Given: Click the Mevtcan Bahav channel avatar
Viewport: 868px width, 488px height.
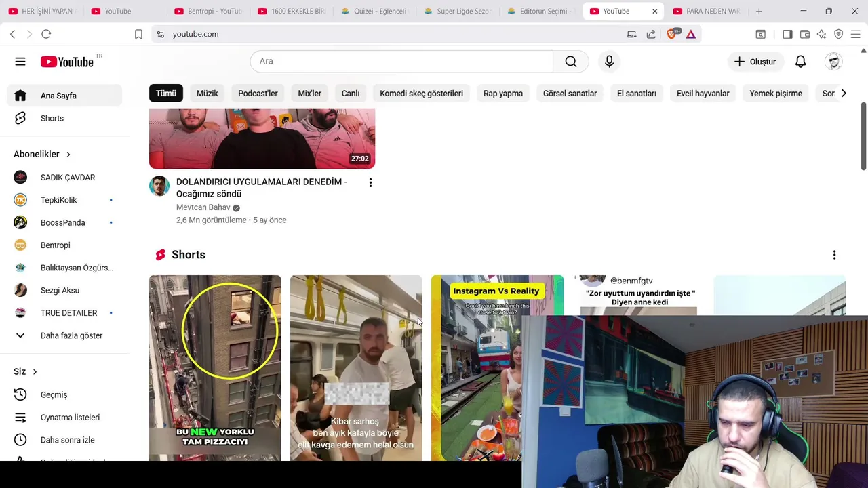Looking at the screenshot, I should (159, 186).
